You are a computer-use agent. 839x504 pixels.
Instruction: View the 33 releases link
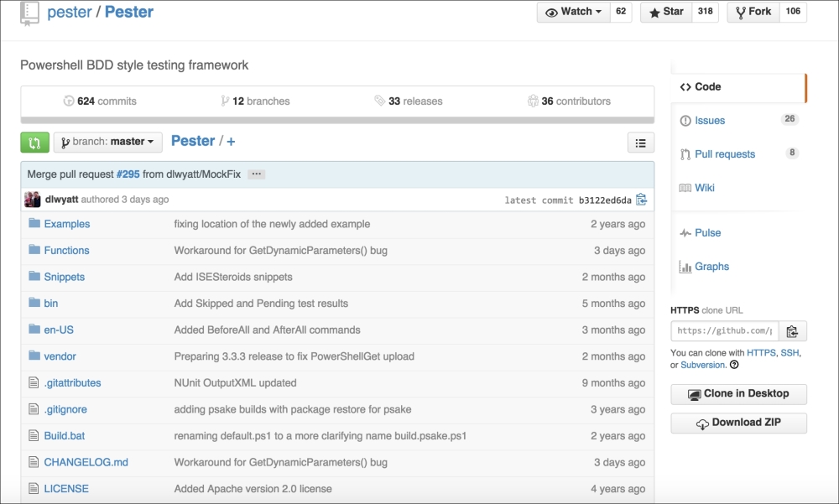pyautogui.click(x=409, y=101)
